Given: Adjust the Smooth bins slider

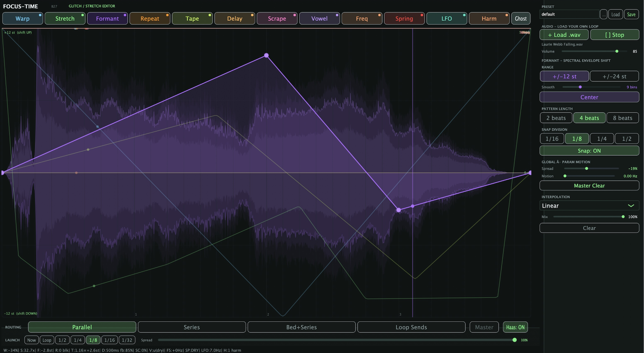Looking at the screenshot, I should point(592,87).
